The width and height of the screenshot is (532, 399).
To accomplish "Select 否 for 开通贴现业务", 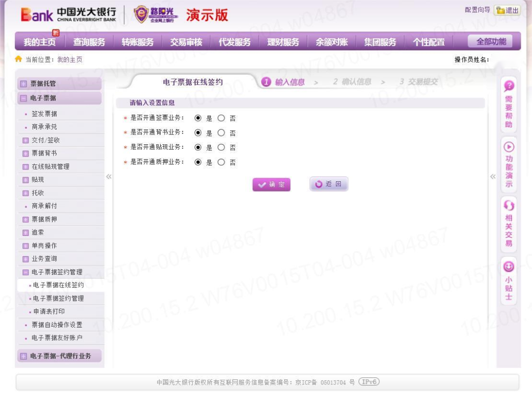I will tap(221, 147).
